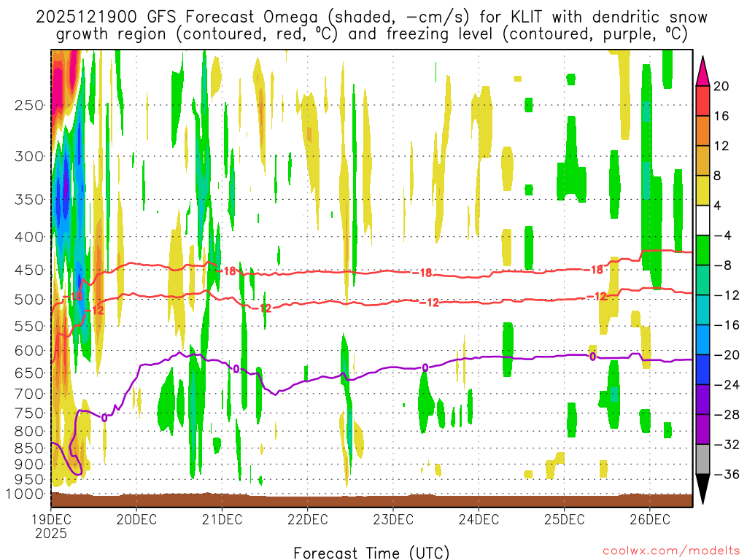Click the red -18 contour label near 23DEC

422,273
